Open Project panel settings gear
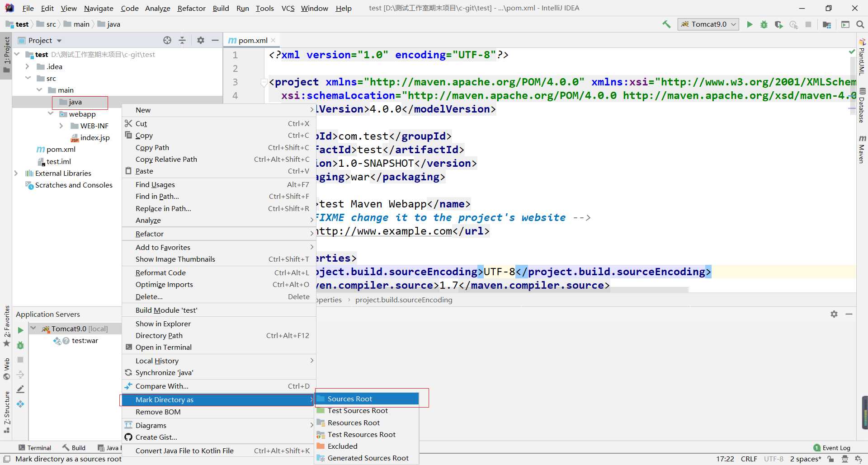868x465 pixels. [201, 40]
